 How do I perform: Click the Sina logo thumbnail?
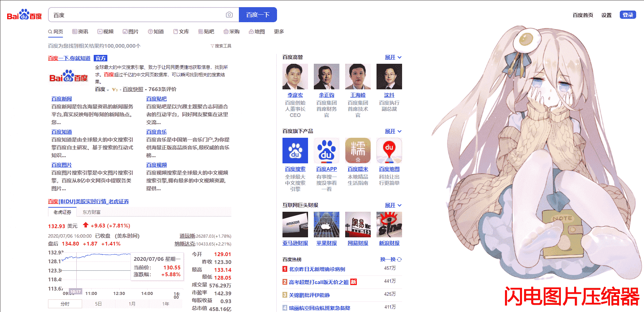coord(389,225)
